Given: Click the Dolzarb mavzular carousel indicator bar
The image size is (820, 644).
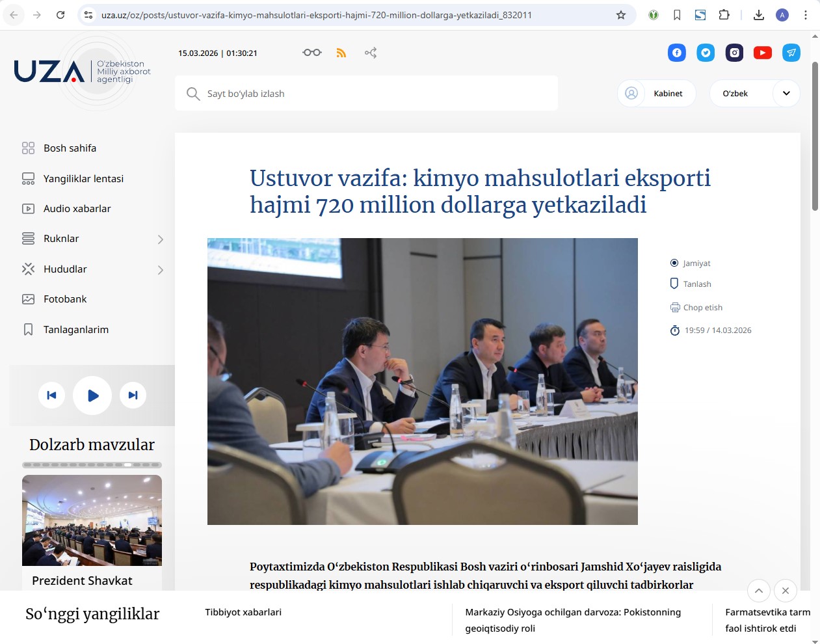Looking at the screenshot, I should [92, 465].
